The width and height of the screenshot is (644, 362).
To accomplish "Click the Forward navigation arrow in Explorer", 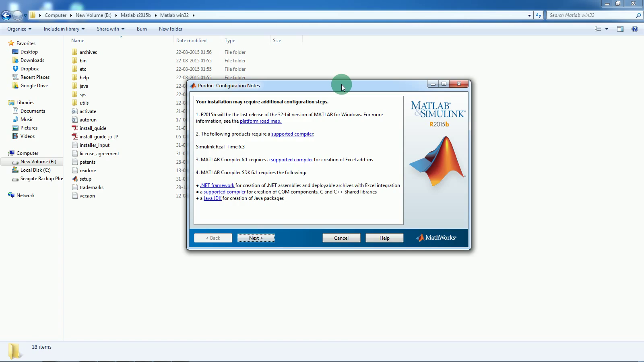I will pyautogui.click(x=17, y=15).
